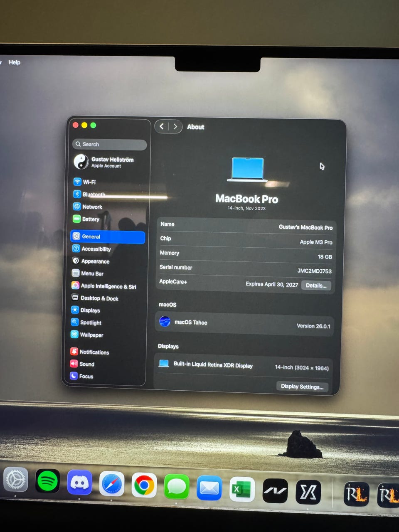Click the 14-inch (3024 × 1964) text
This screenshot has width=399, height=532.
click(x=302, y=367)
